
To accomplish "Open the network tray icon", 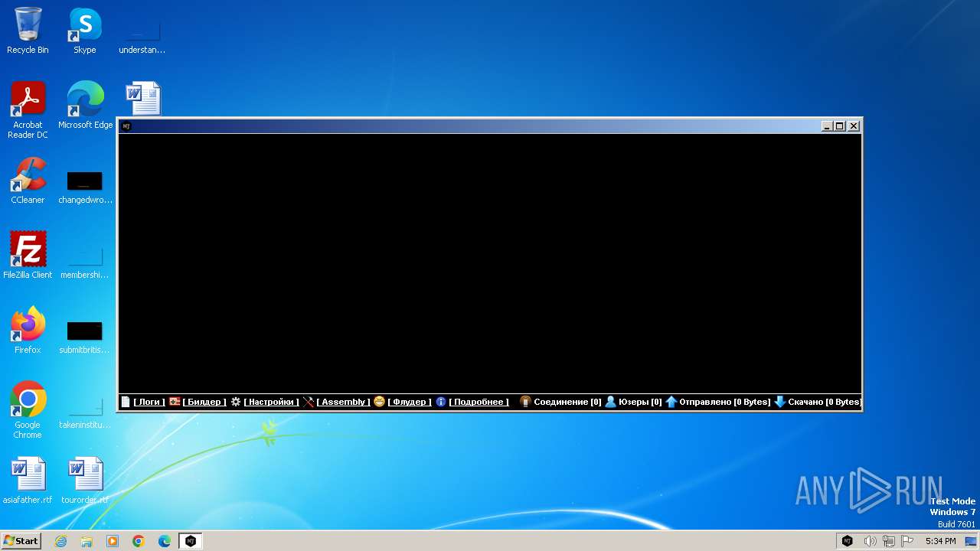I will pyautogui.click(x=889, y=541).
